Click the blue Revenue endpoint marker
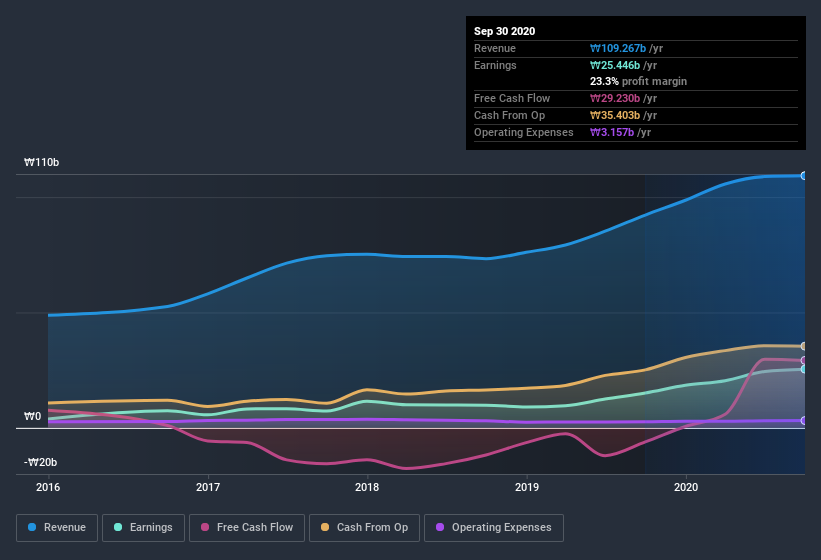The image size is (821, 560). 803,176
